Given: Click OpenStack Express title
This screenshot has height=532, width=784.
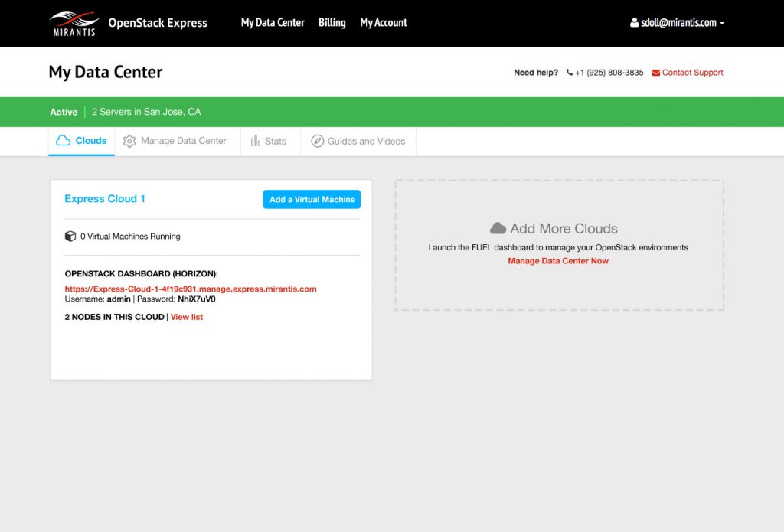Looking at the screenshot, I should (158, 23).
